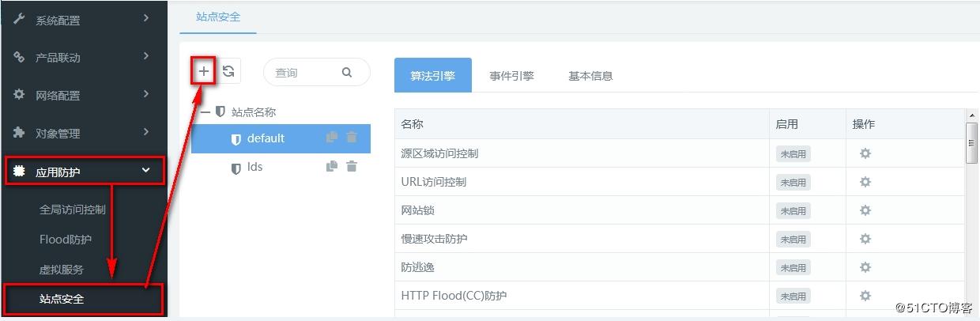The height and width of the screenshot is (321, 980).
Task: Open settings gear for 慢速攻击防护
Action: point(865,239)
